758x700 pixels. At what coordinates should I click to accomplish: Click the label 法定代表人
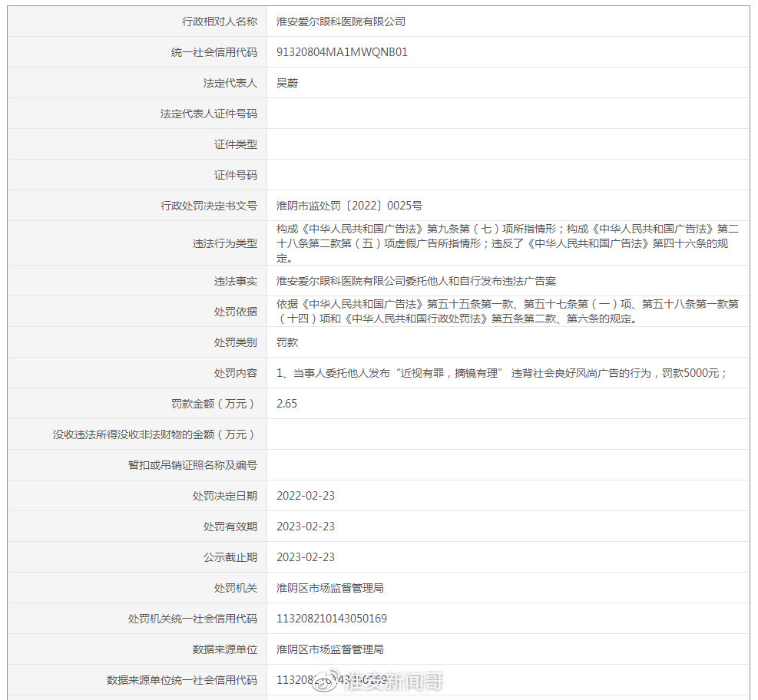[230, 83]
